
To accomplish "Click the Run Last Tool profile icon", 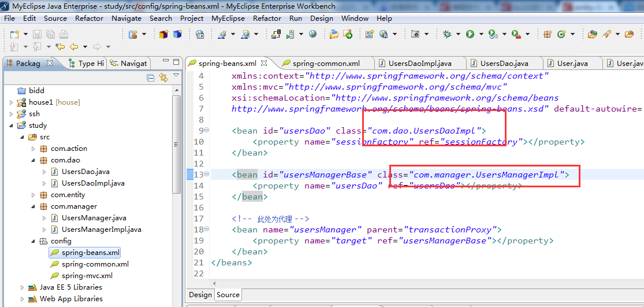I will click(x=493, y=35).
